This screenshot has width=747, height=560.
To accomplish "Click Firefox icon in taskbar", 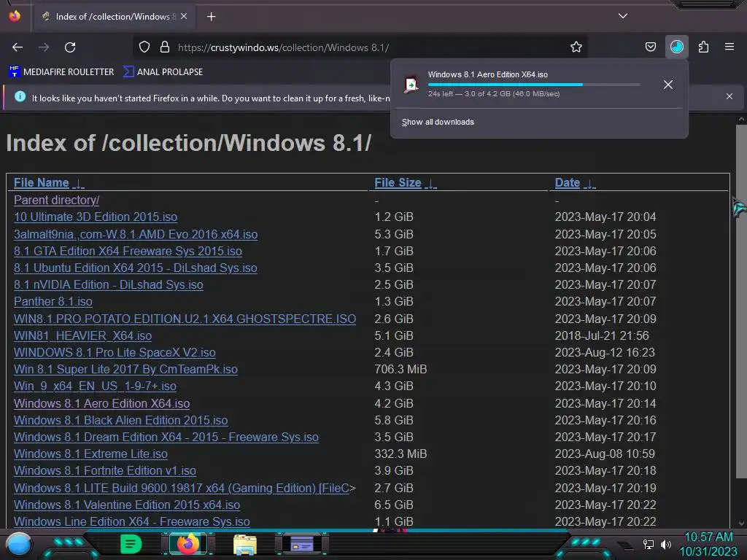I will tap(187, 544).
